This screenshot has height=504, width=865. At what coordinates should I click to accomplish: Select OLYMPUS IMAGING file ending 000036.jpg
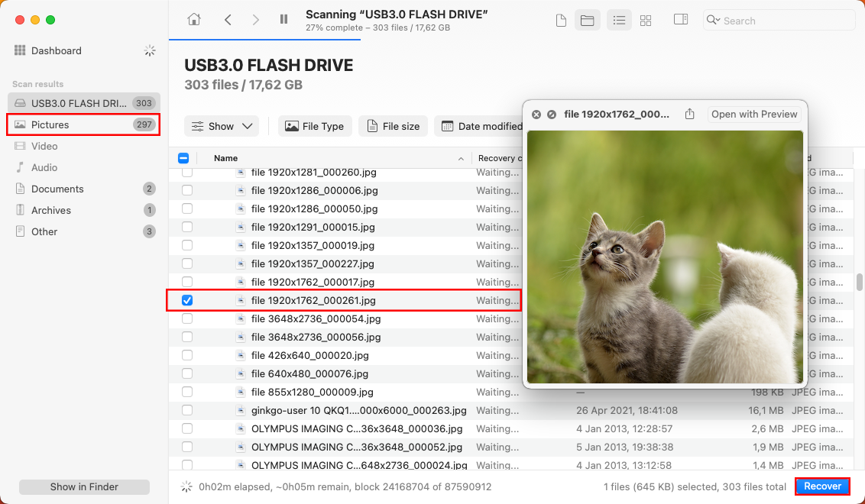[357, 428]
